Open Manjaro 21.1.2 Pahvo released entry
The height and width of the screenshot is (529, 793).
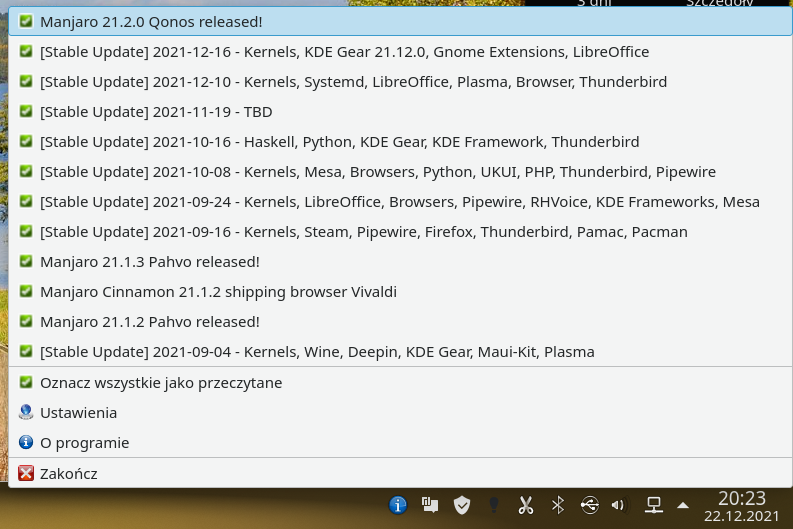click(x=401, y=322)
